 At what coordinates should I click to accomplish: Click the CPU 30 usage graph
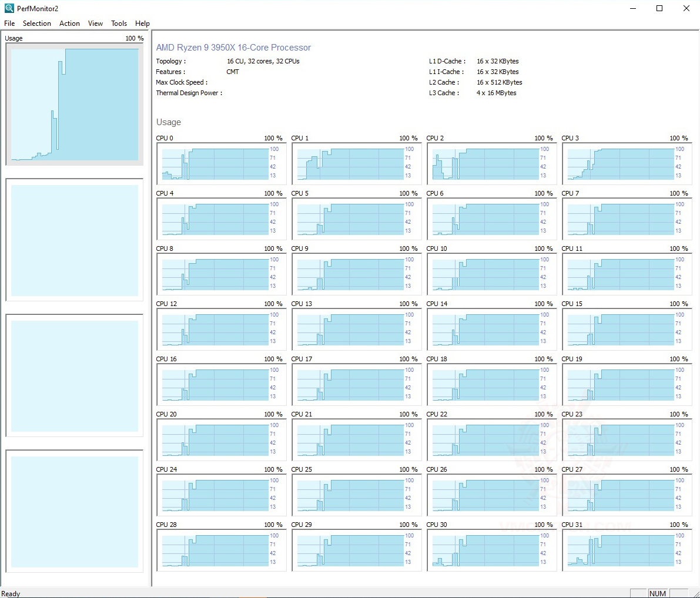coord(492,551)
